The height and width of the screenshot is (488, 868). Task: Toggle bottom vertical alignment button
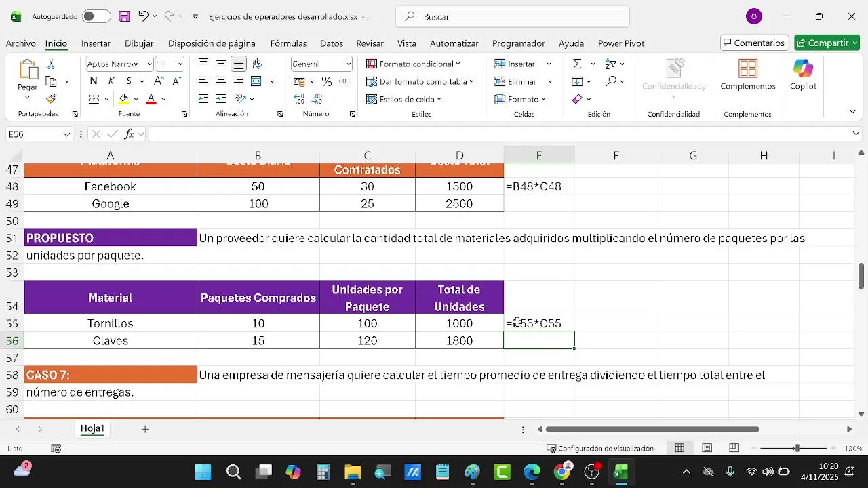click(x=239, y=64)
